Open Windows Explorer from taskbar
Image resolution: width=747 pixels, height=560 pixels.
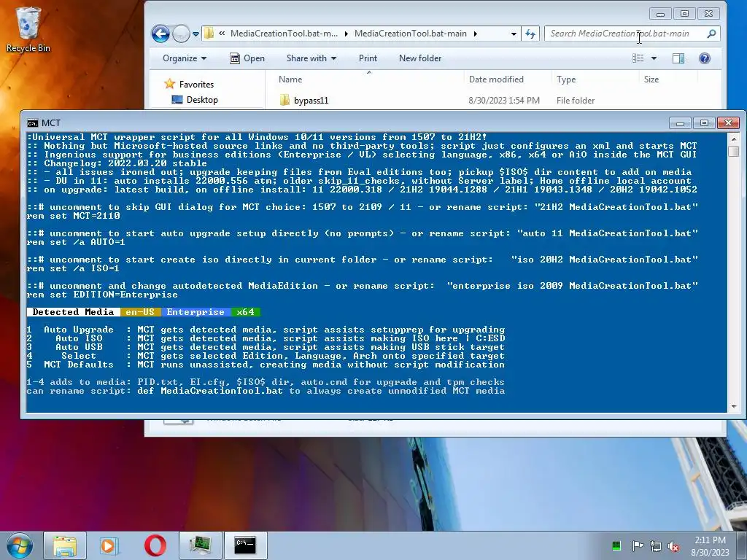click(x=65, y=545)
